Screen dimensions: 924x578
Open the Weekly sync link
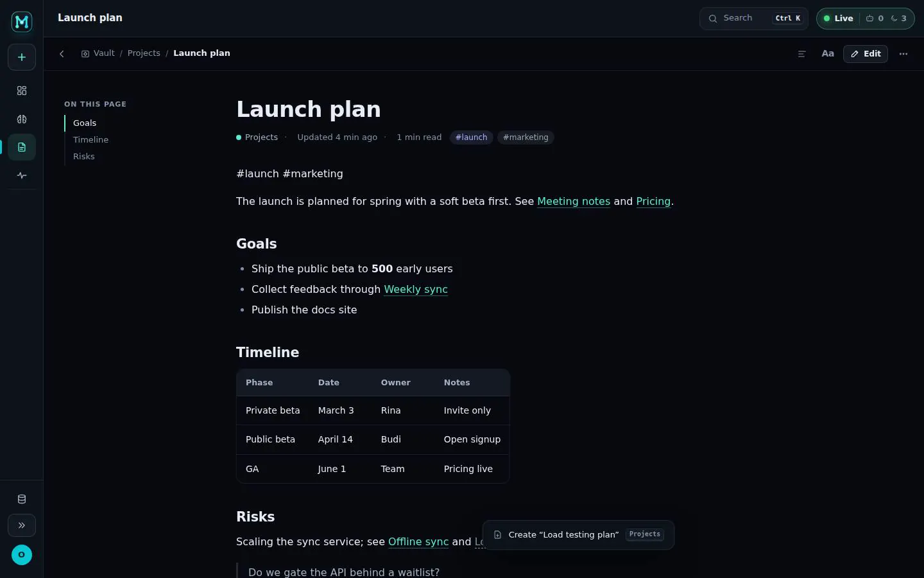416,289
